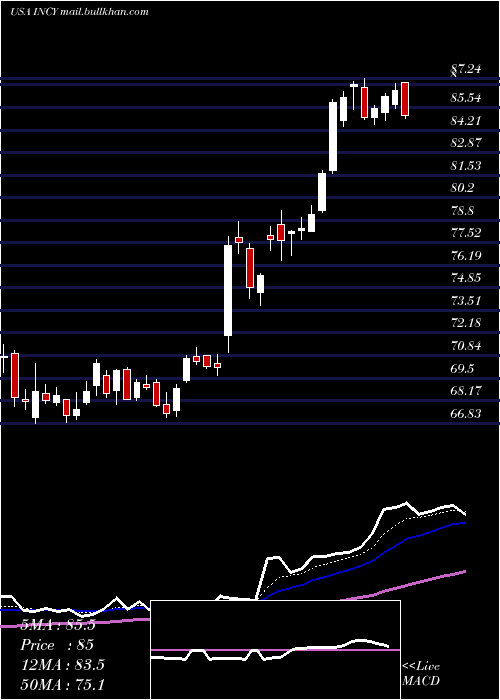Click the <<Live MACD label
The height and width of the screenshot is (700, 500).
[x=421, y=673]
